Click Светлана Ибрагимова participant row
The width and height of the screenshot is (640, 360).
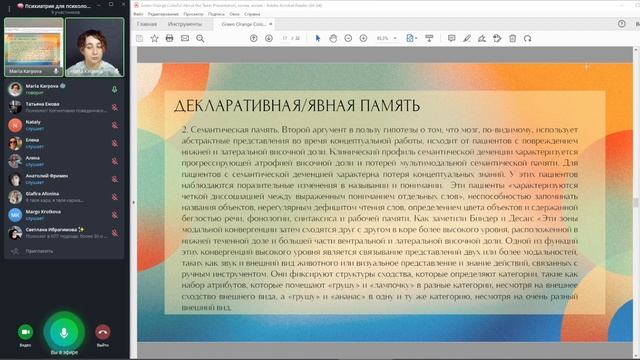[x=64, y=233]
